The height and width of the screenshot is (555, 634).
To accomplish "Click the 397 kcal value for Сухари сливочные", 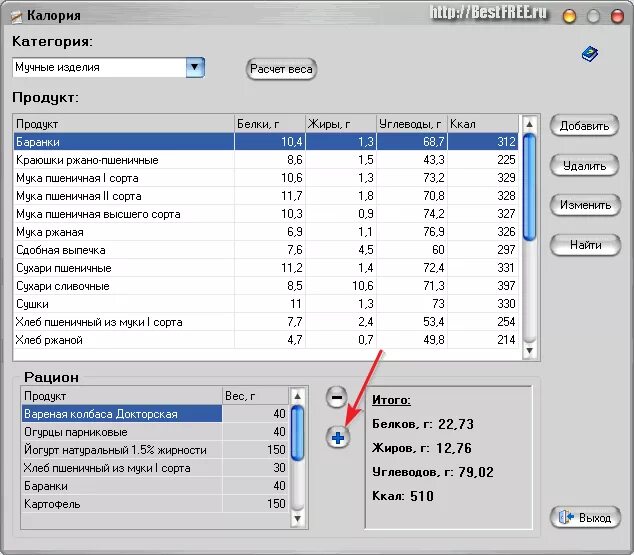I will pyautogui.click(x=506, y=286).
